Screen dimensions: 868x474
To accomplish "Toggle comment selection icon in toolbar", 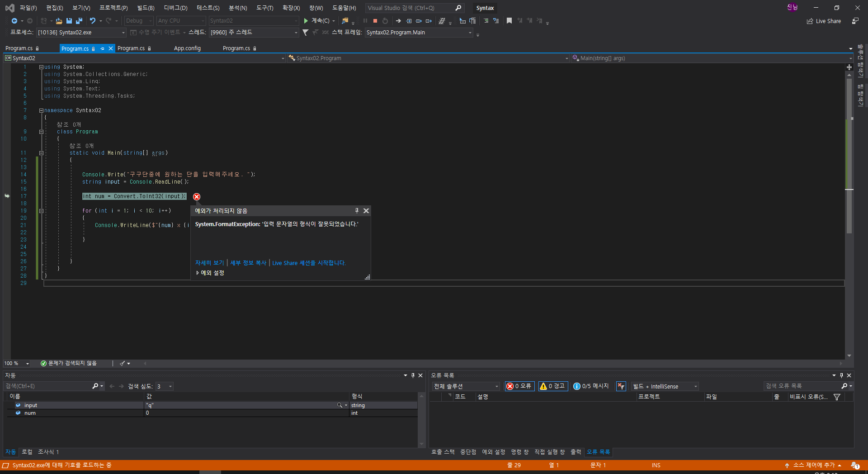I will (486, 21).
